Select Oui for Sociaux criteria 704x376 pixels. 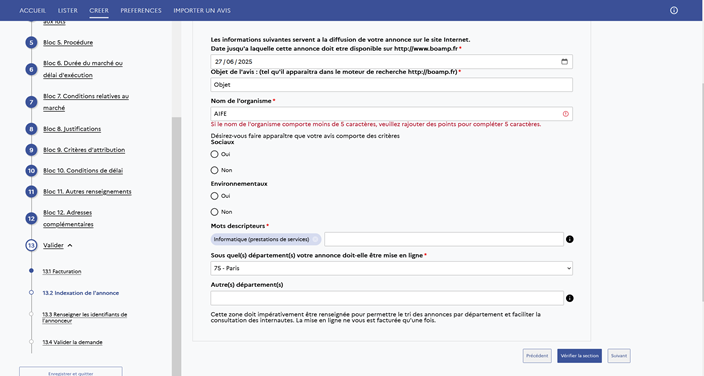214,154
